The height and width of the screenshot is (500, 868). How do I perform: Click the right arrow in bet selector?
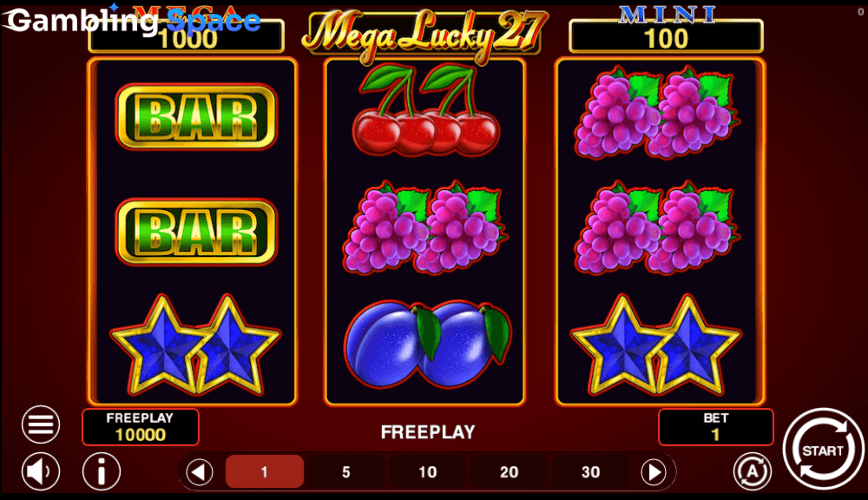654,472
